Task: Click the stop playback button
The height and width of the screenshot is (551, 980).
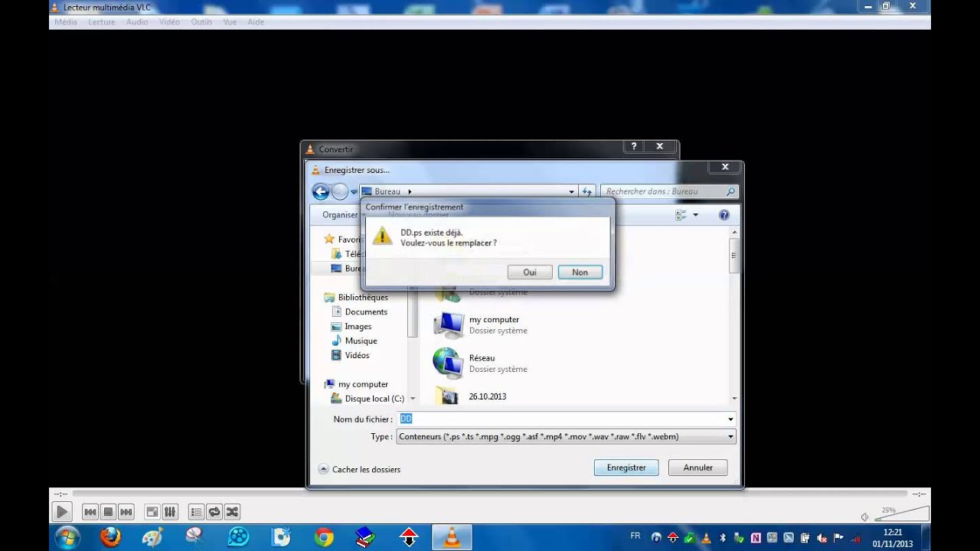Action: (108, 512)
